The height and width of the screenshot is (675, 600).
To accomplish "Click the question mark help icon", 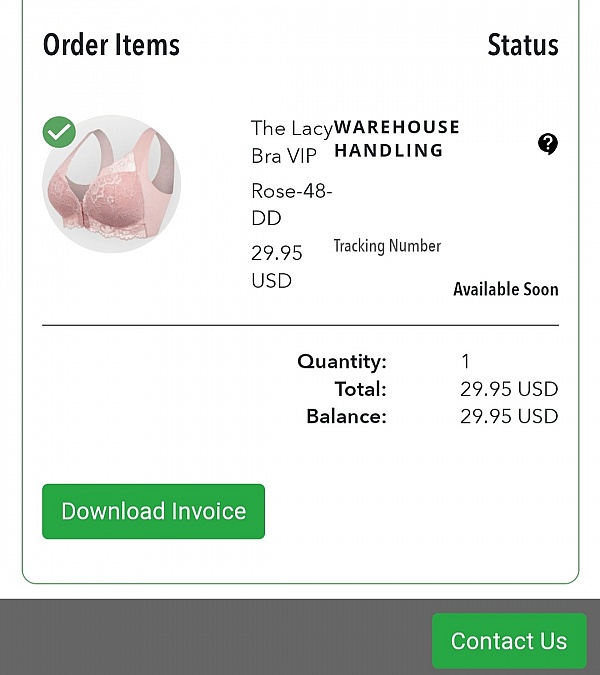I will point(547,144).
